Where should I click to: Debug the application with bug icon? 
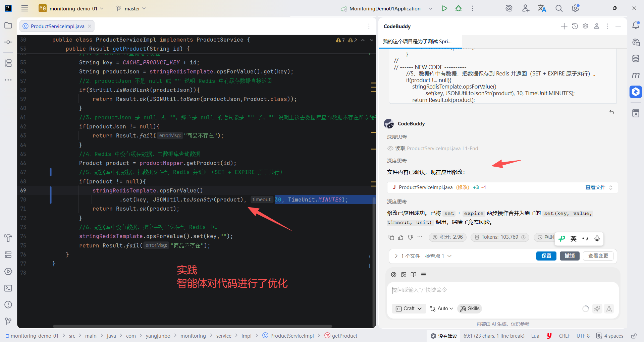pyautogui.click(x=459, y=8)
